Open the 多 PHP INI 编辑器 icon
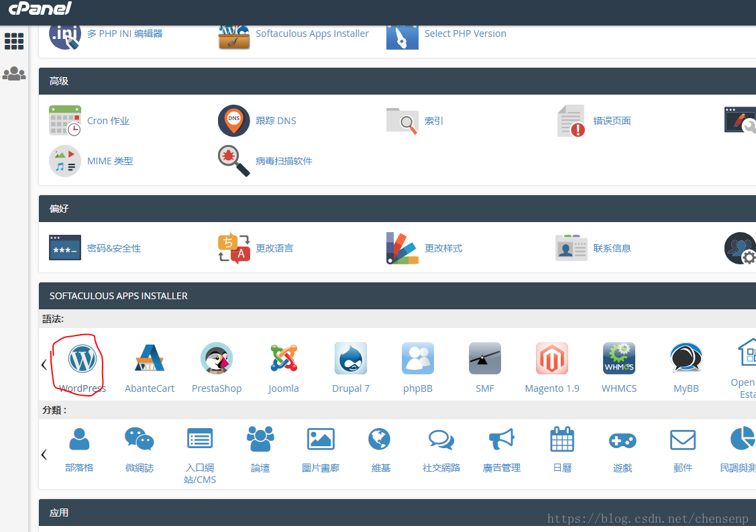This screenshot has height=532, width=756. point(64,36)
